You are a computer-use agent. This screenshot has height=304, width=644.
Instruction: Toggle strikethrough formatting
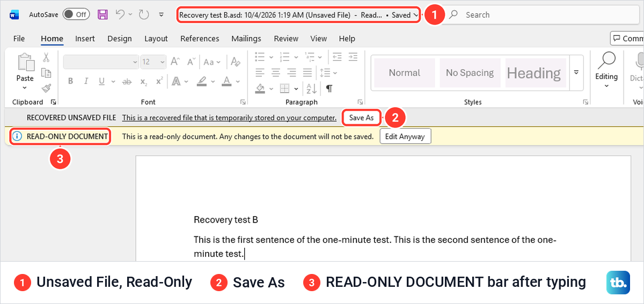[127, 81]
